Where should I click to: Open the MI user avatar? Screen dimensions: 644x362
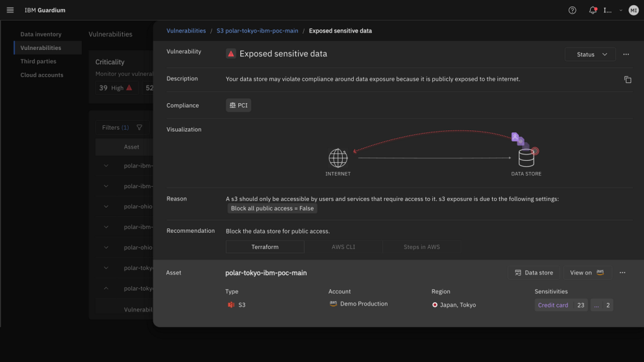pos(634,10)
